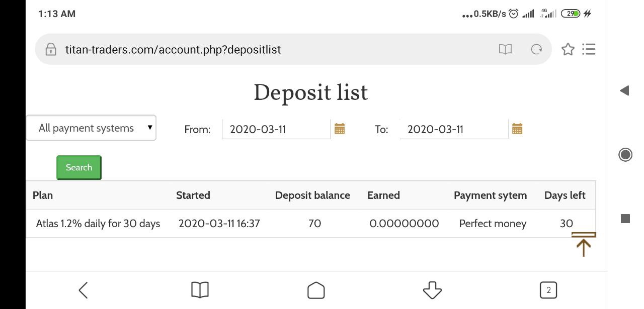Open downloads from the bottom bar

pyautogui.click(x=432, y=290)
